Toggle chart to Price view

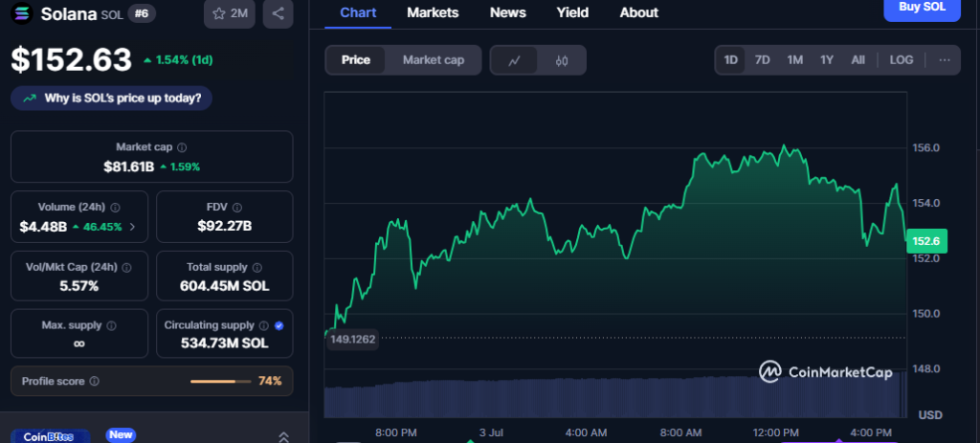pos(356,60)
